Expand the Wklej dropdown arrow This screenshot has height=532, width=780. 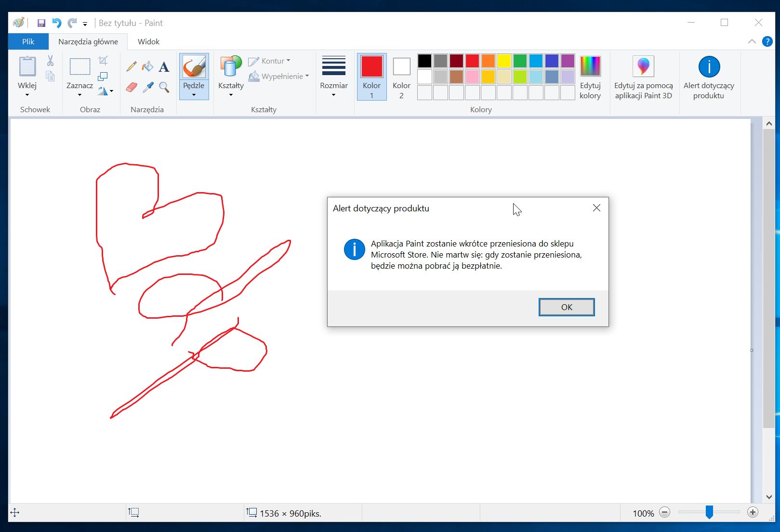27,95
